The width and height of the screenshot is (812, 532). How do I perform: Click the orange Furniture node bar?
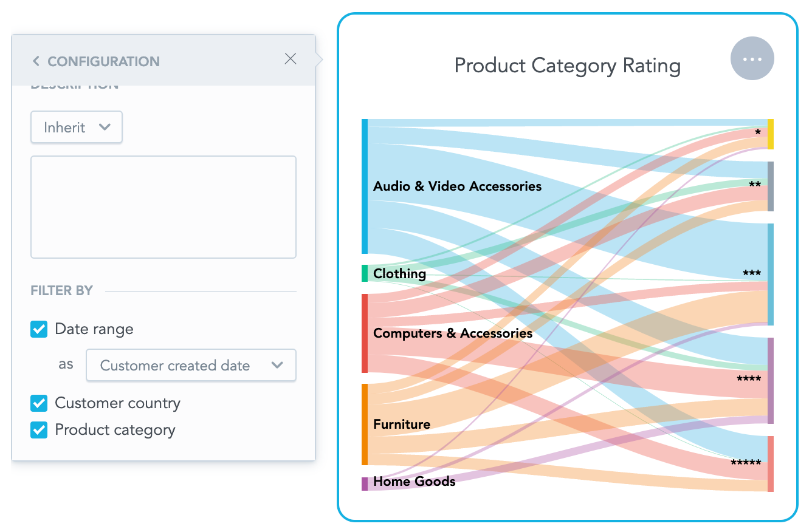coord(365,424)
